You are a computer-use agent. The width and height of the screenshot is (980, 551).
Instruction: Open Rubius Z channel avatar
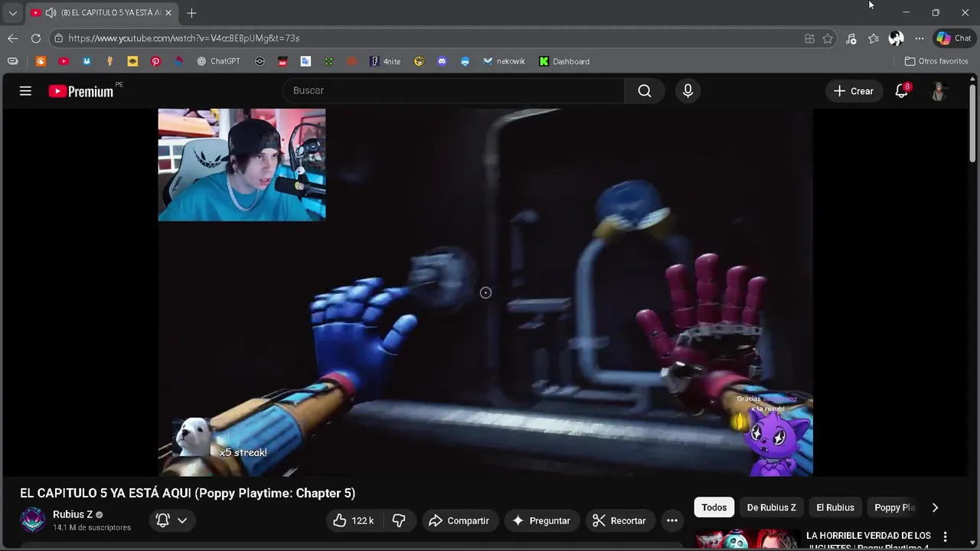(32, 520)
